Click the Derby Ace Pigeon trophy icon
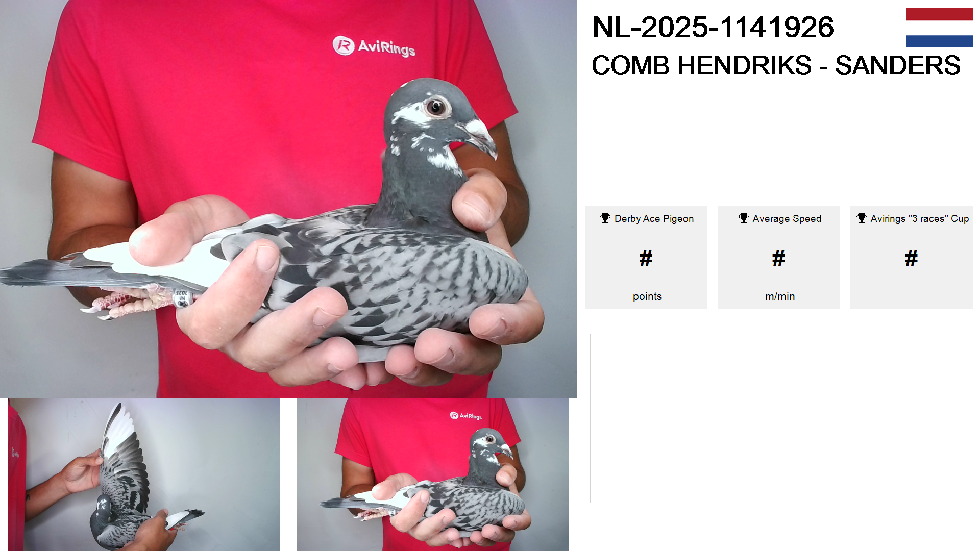The width and height of the screenshot is (980, 551). (x=605, y=218)
